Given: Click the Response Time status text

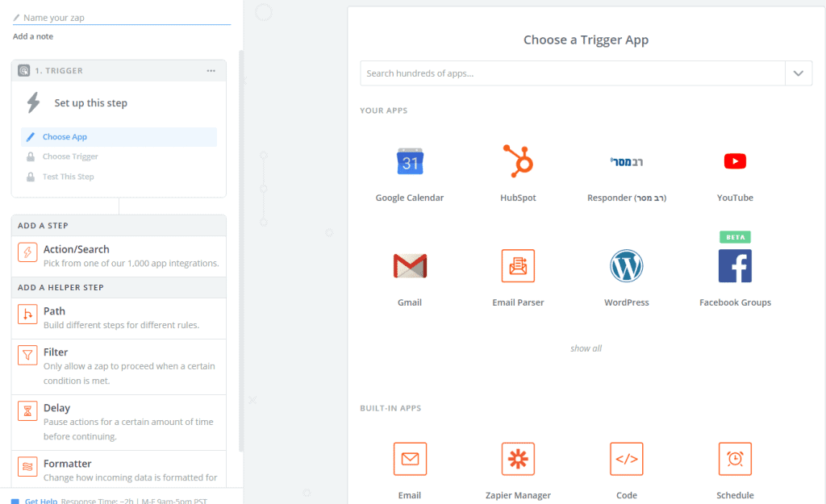Looking at the screenshot, I should (134, 501).
